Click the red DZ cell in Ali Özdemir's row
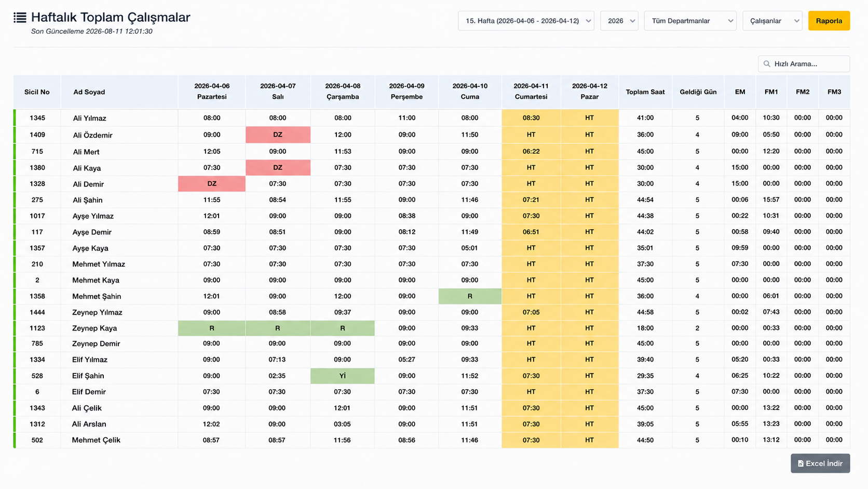Viewport: 868px width, 489px height. click(x=278, y=135)
